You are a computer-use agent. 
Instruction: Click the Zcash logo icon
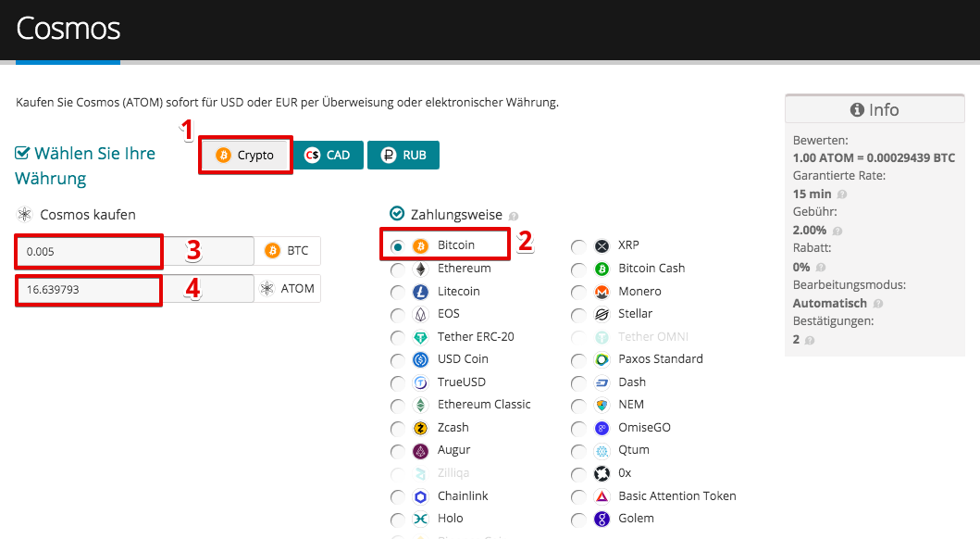[x=421, y=428]
